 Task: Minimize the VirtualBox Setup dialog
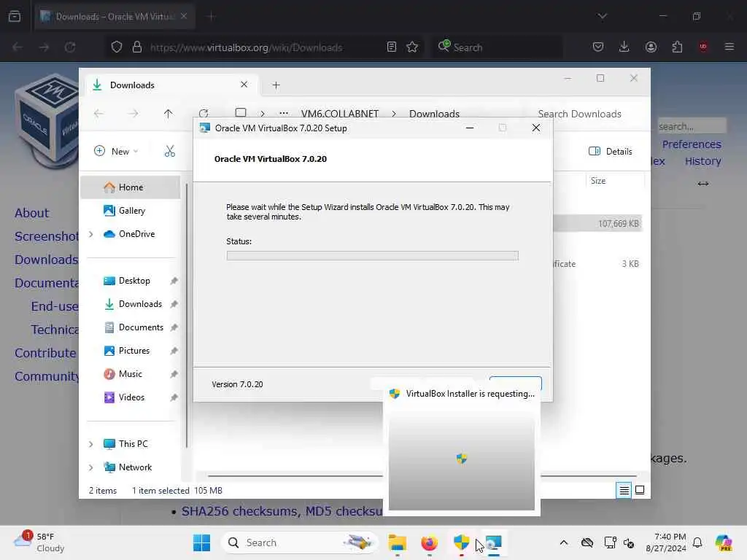[470, 128]
